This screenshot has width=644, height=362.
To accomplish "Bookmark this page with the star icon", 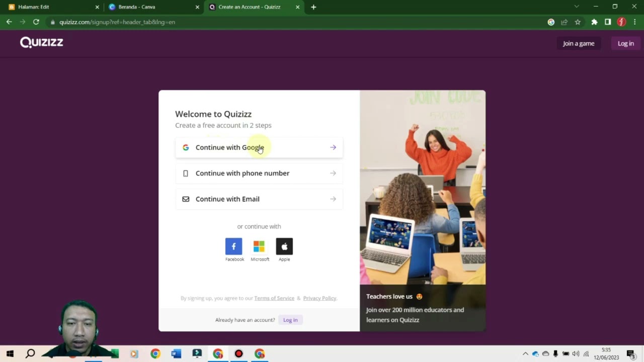I will coord(578,22).
